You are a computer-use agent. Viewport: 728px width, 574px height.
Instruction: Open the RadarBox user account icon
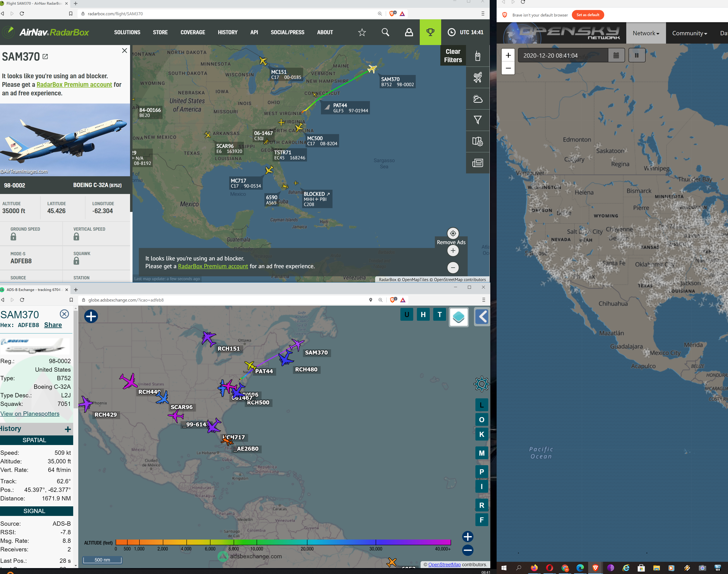click(409, 32)
